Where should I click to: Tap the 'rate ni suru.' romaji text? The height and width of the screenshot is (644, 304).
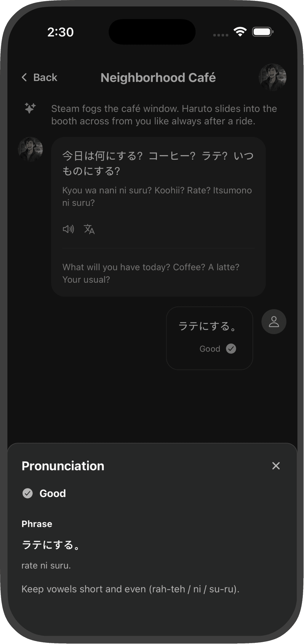[46, 565]
